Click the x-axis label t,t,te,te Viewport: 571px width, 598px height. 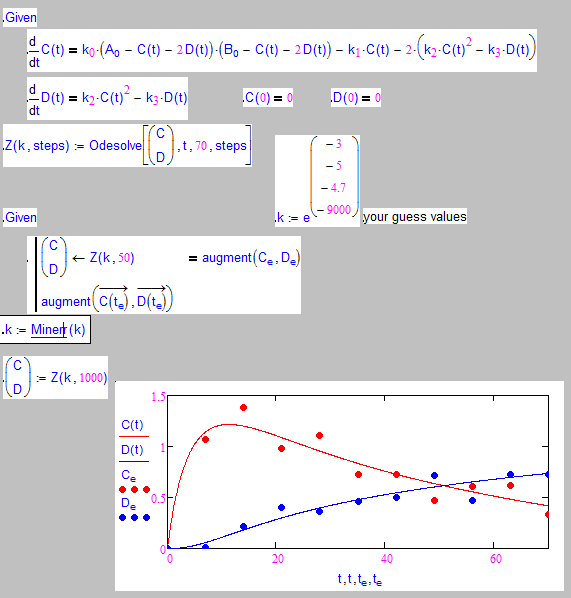point(359,579)
